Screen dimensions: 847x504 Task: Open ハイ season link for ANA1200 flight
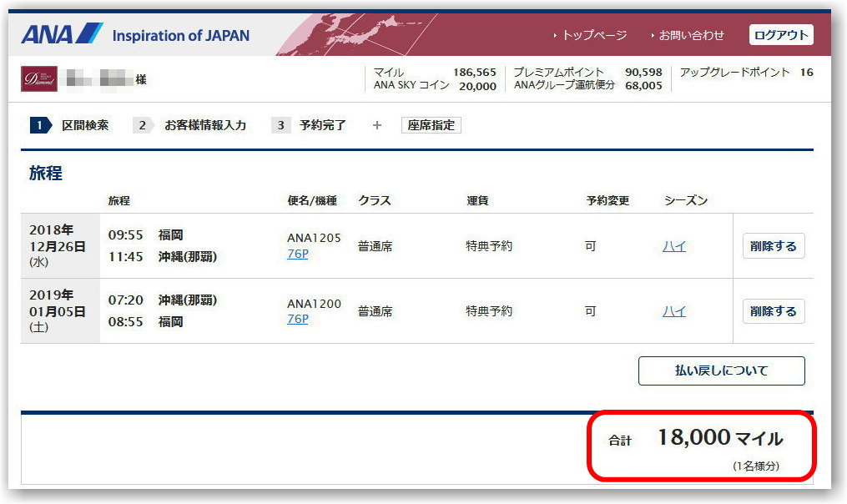674,311
